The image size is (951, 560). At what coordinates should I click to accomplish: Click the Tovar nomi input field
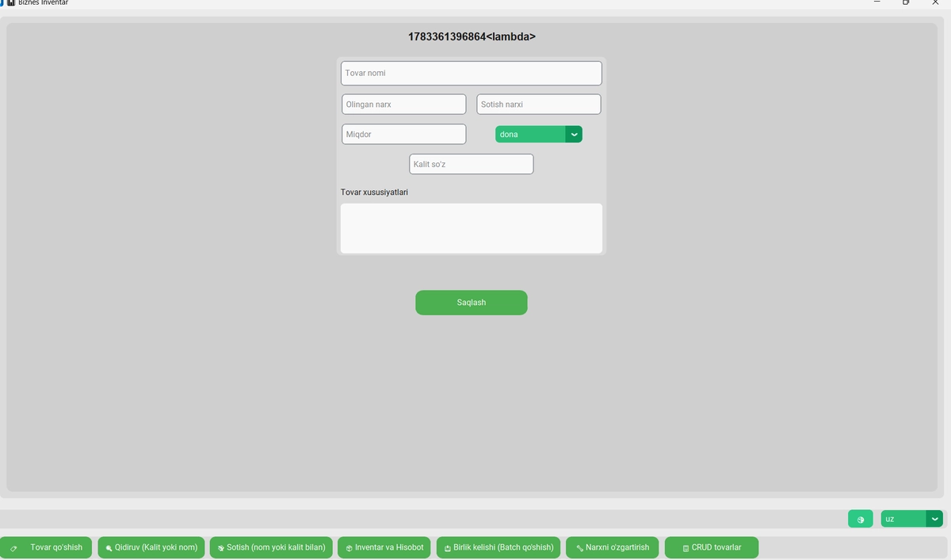[471, 73]
